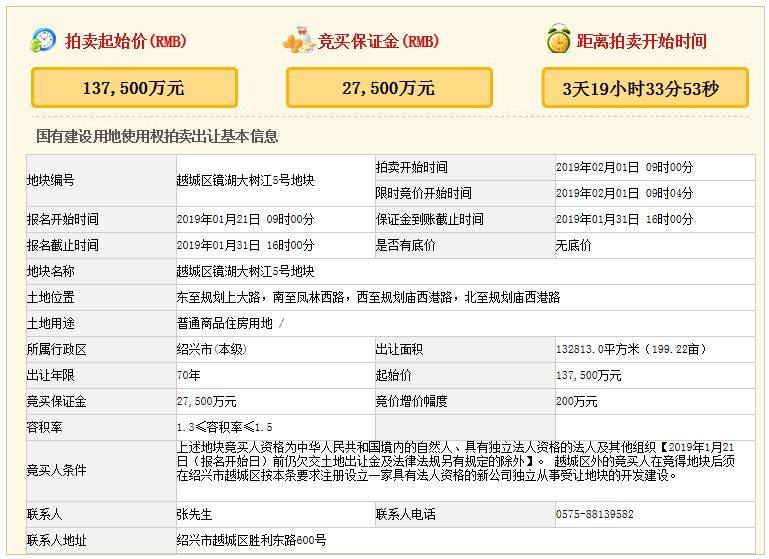Click the 土地位置 label

point(51,297)
